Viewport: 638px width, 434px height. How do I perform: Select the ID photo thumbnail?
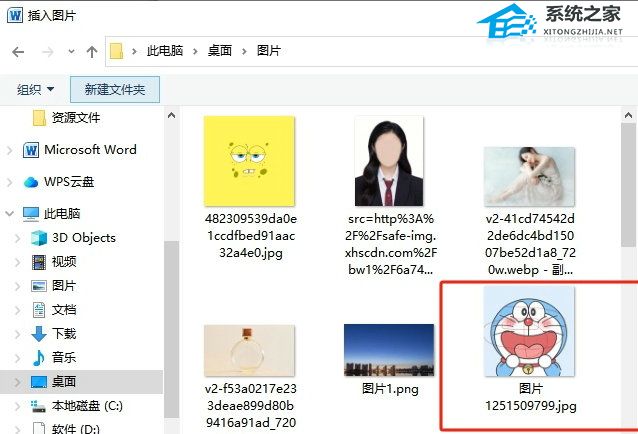pyautogui.click(x=389, y=161)
